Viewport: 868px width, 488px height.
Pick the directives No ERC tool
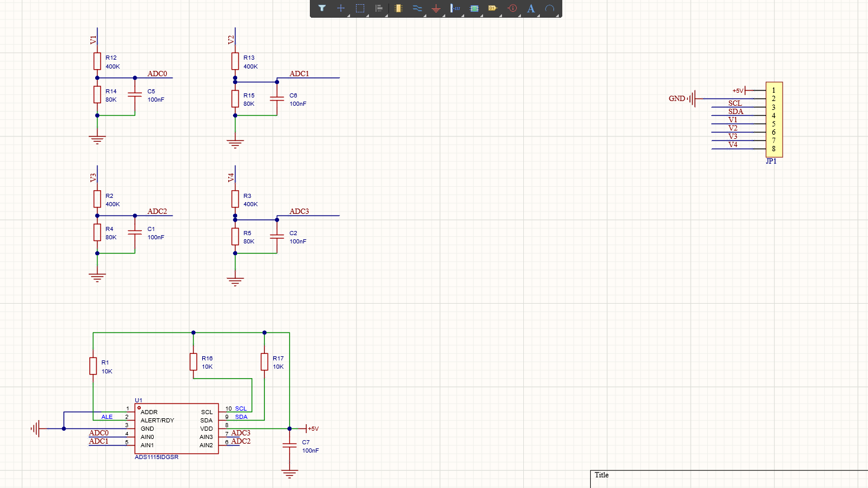coord(512,8)
